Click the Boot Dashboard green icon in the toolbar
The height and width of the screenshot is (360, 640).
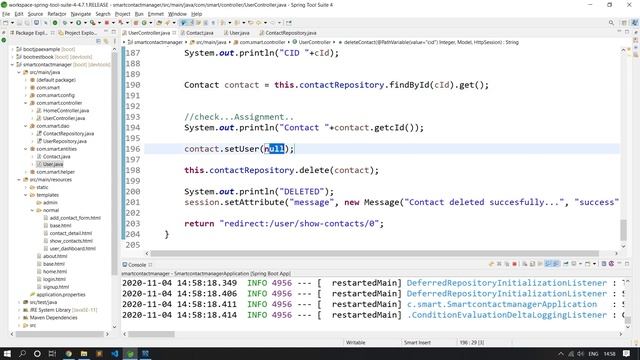[x=55, y=23]
